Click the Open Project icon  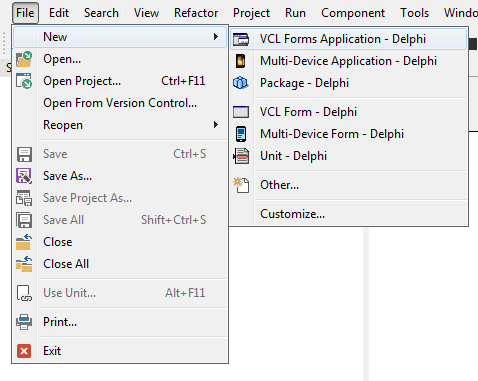point(24,81)
